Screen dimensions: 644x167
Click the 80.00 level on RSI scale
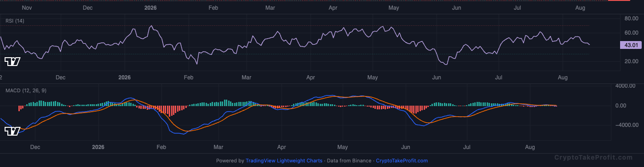tap(631, 18)
